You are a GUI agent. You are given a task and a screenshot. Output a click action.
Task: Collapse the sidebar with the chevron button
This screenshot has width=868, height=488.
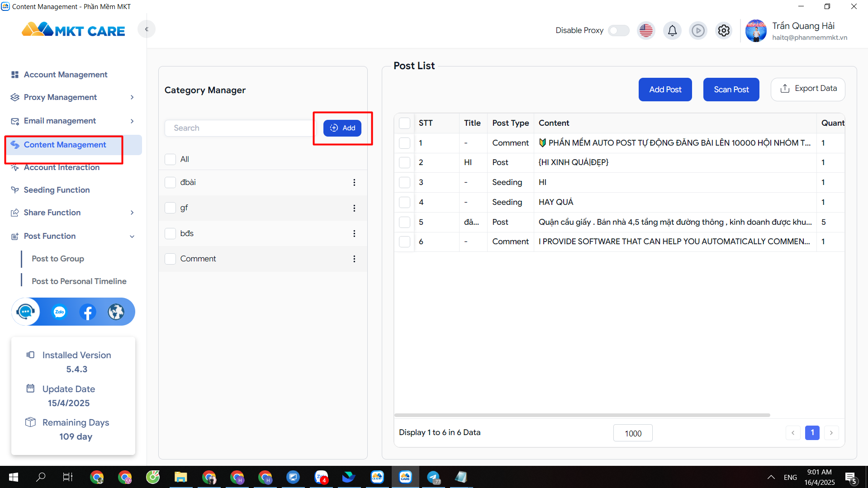tap(147, 29)
